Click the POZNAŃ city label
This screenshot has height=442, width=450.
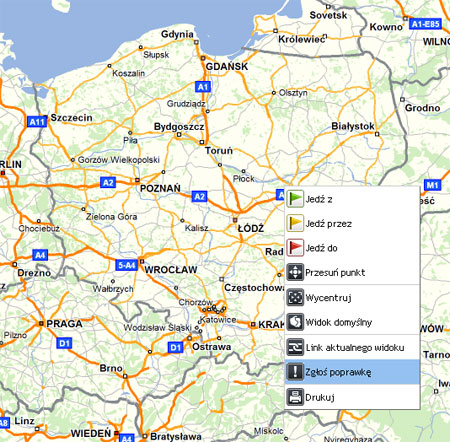[160, 189]
